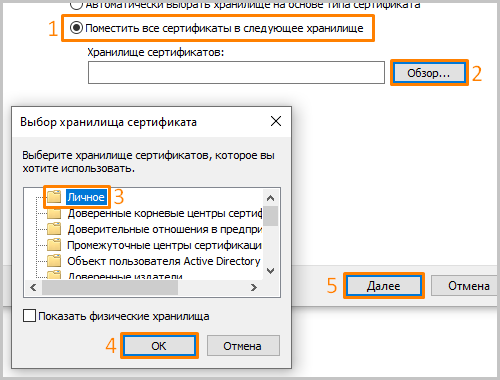Click the horizontal scroll left arrow

click(33, 287)
